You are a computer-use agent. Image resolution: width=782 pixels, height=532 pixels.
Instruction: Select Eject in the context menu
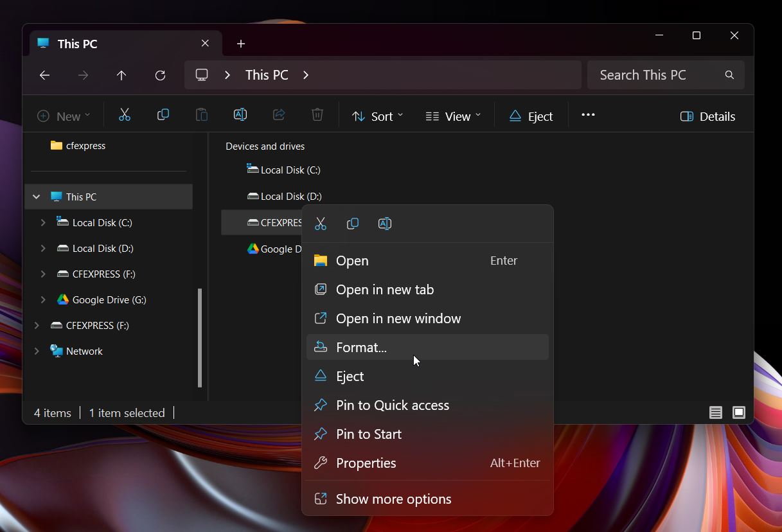pos(427,376)
